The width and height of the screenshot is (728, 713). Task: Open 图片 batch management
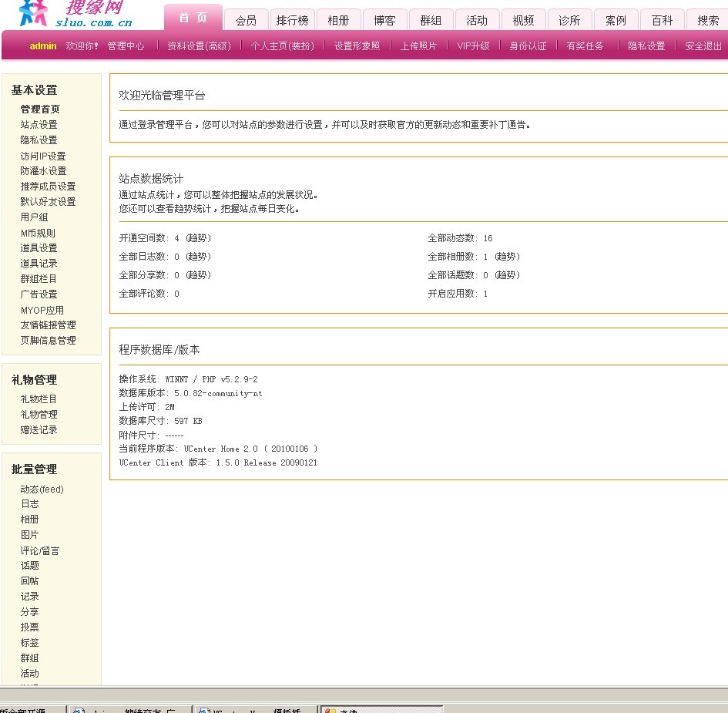[x=30, y=535]
